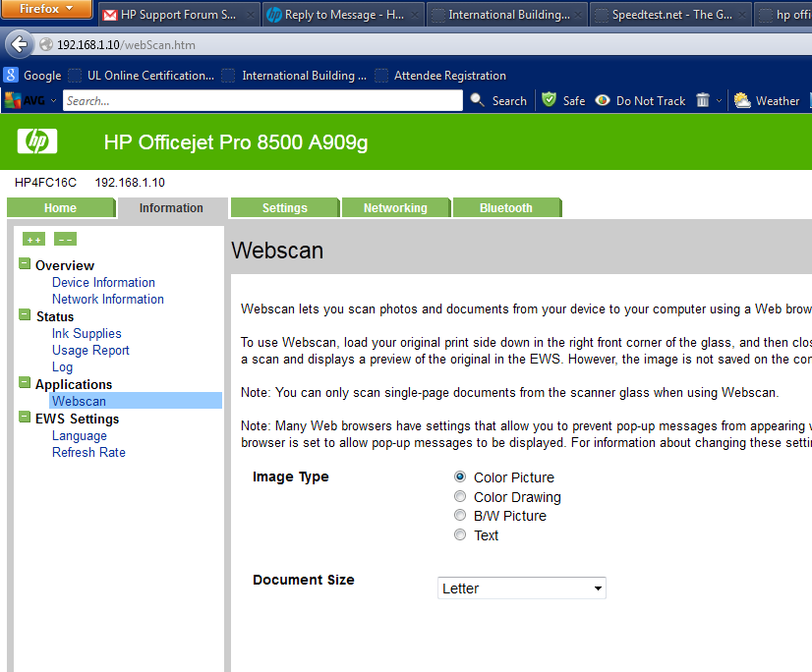Open the Information tab

click(x=171, y=207)
